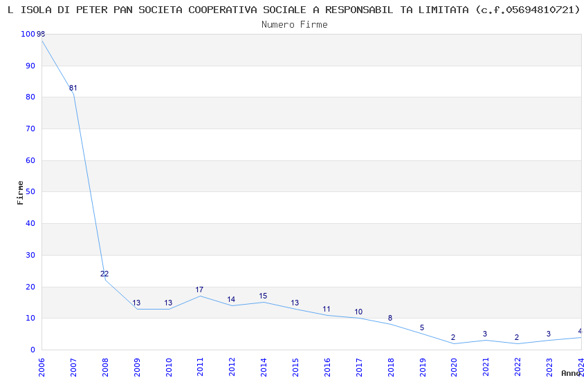Click the x-axis year label 2017

tap(359, 368)
